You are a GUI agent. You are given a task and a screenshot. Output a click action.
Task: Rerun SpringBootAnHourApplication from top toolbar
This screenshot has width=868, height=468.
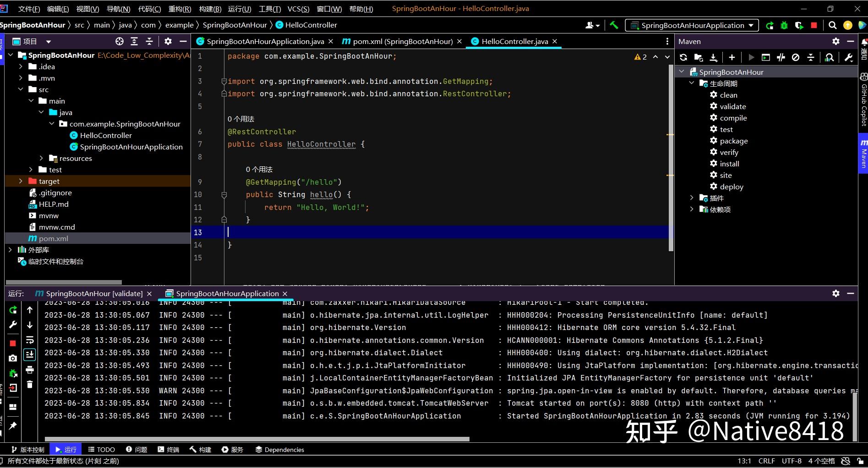click(770, 25)
